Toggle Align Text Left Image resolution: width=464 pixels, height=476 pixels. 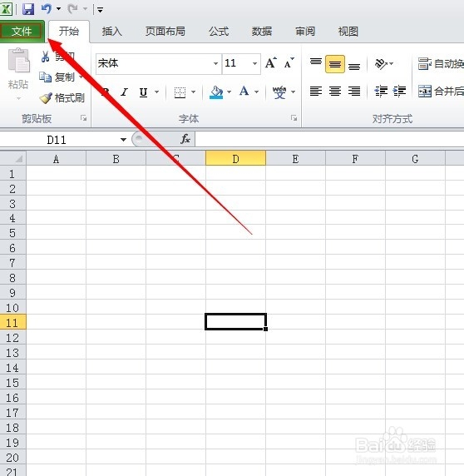coord(316,91)
